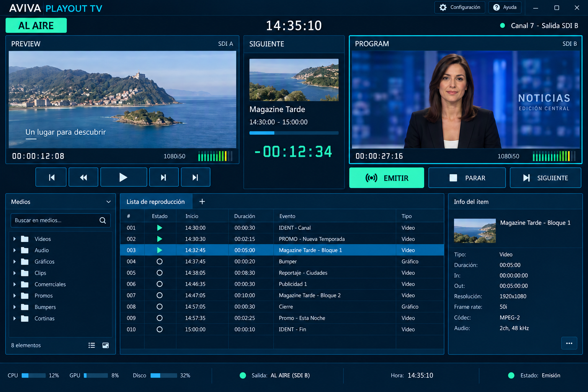
Task: Select the Videos folder icon
Action: click(x=25, y=239)
